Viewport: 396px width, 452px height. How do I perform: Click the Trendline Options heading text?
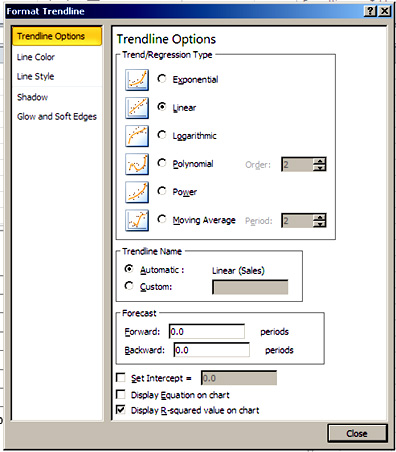[166, 39]
